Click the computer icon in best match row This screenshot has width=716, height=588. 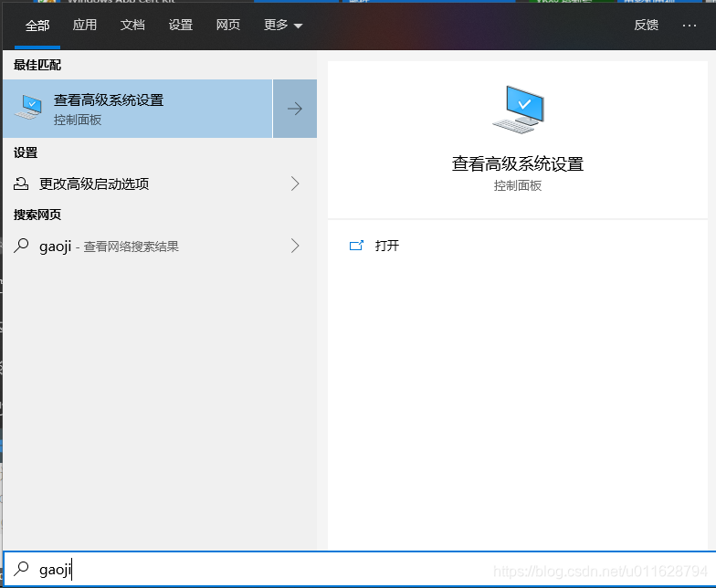[x=28, y=108]
